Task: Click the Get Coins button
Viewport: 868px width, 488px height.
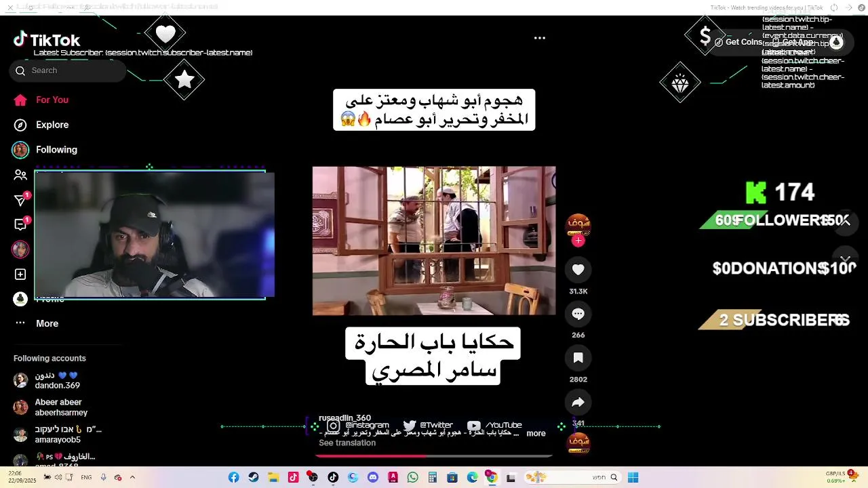Action: click(739, 42)
